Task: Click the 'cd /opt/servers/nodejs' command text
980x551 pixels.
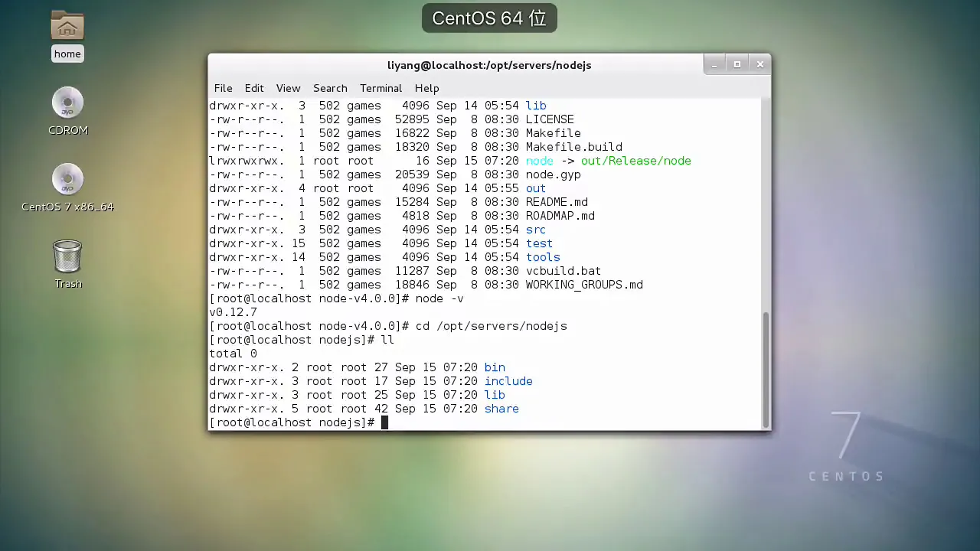Action: pyautogui.click(x=492, y=326)
